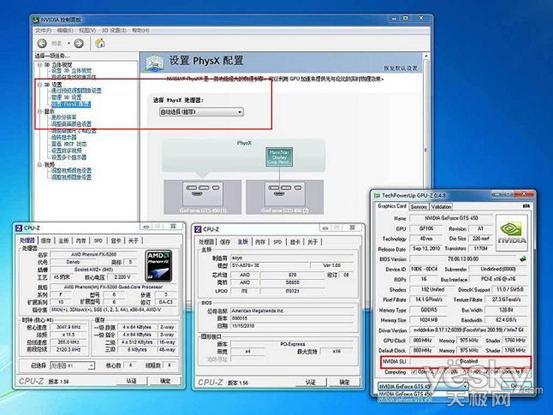Select 调整视频颜色设置 in the task tree
Viewport: 553px width, 415px height.
(71, 171)
